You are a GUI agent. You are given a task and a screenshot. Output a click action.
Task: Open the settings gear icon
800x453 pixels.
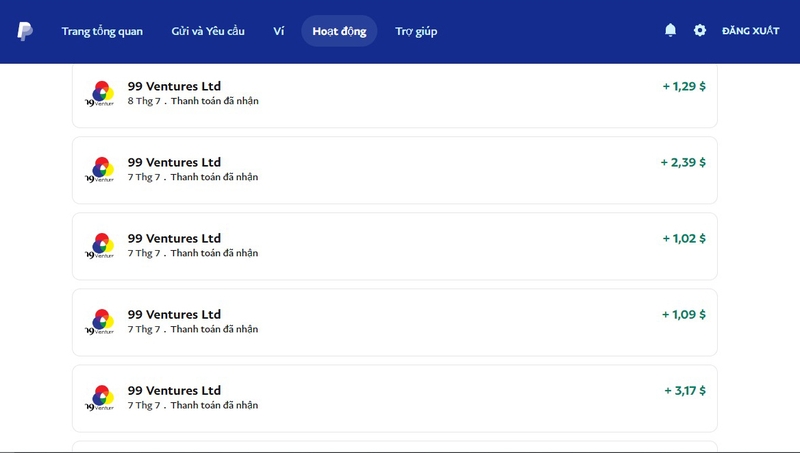[x=699, y=31]
